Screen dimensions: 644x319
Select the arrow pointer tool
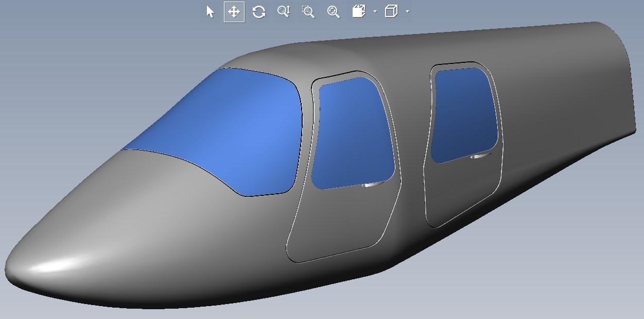click(210, 11)
